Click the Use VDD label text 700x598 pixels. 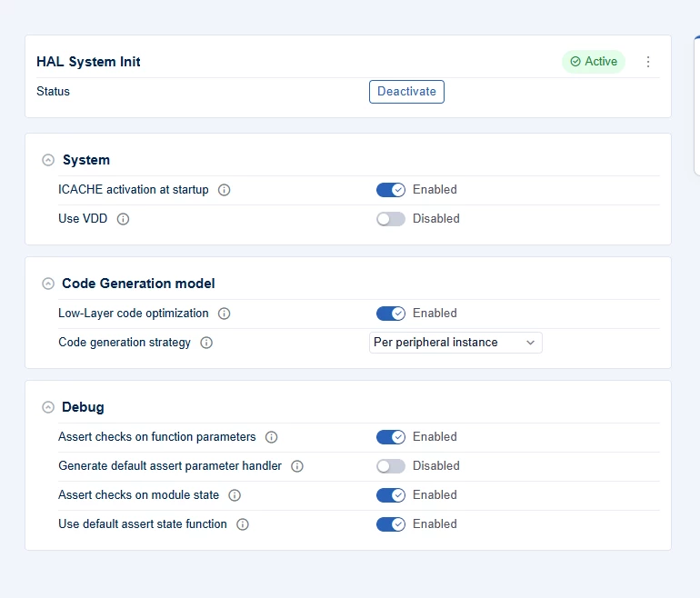[83, 219]
